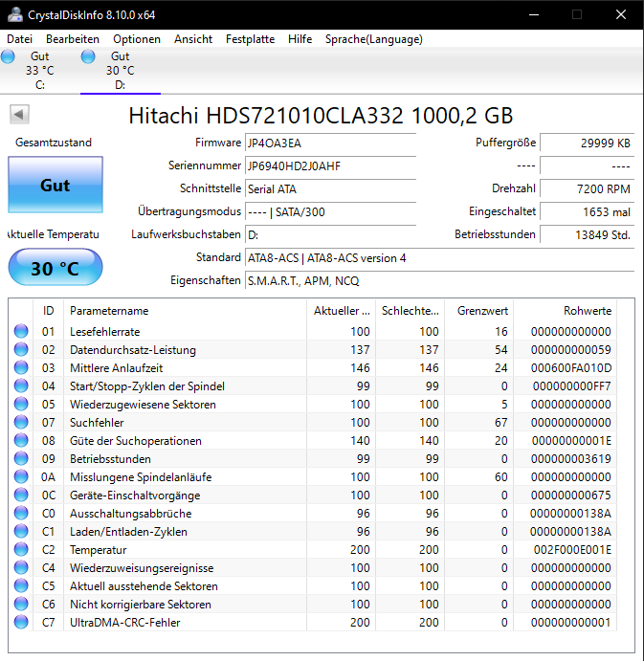This screenshot has height=661, width=644.
Task: Click the Rohwerte column header
Action: 566,311
